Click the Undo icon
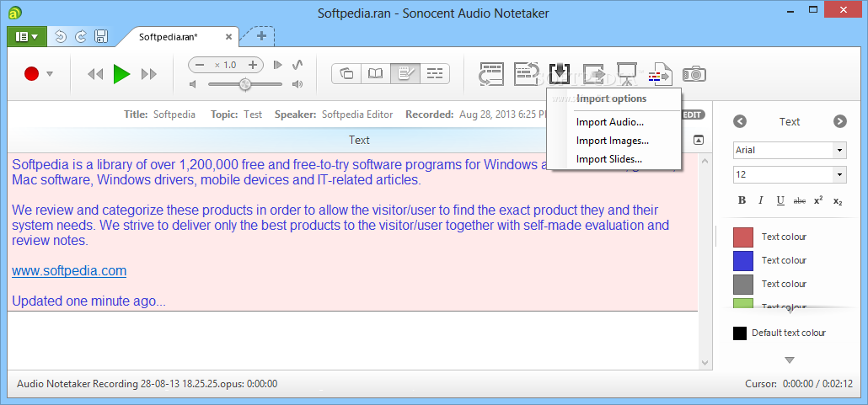The height and width of the screenshot is (405, 868). pos(61,36)
